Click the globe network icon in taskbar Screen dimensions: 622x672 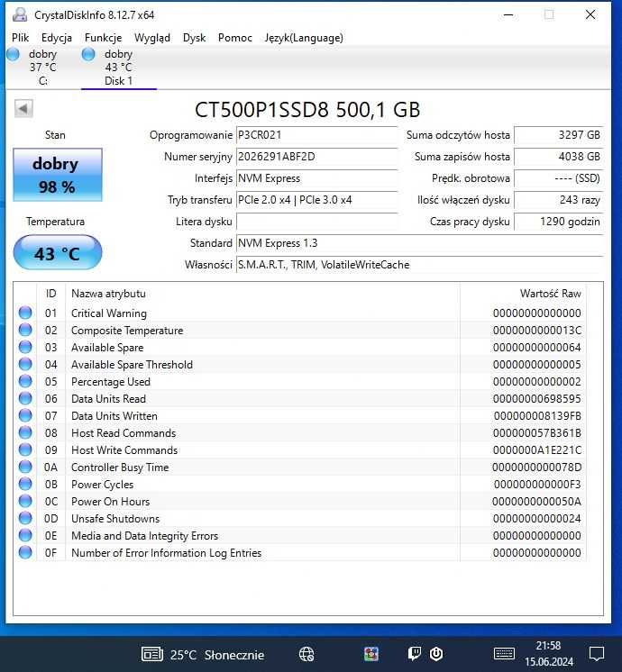[306, 654]
